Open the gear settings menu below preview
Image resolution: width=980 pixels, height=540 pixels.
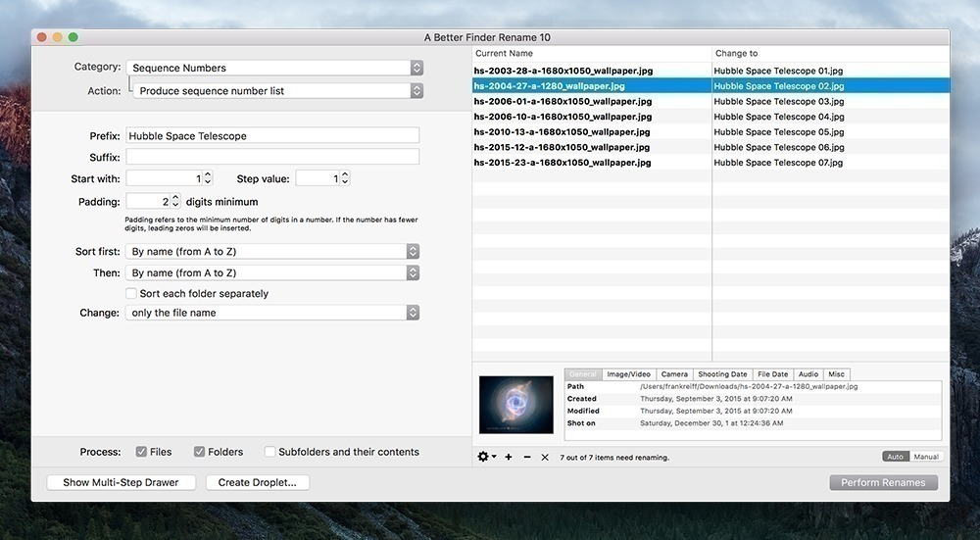[486, 457]
